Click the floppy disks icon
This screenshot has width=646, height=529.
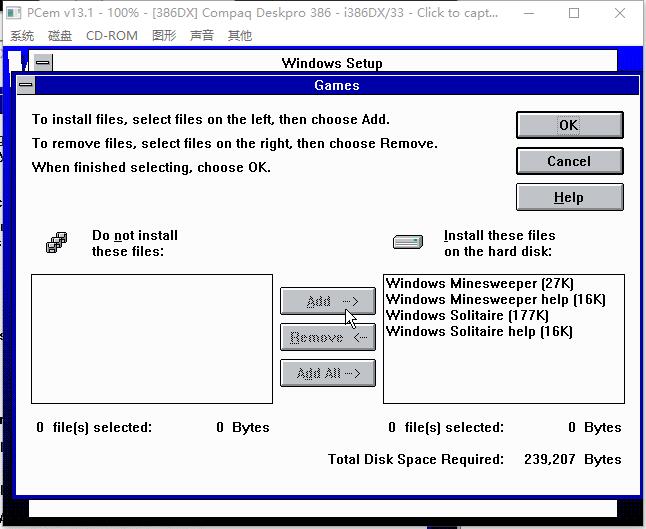[57, 242]
